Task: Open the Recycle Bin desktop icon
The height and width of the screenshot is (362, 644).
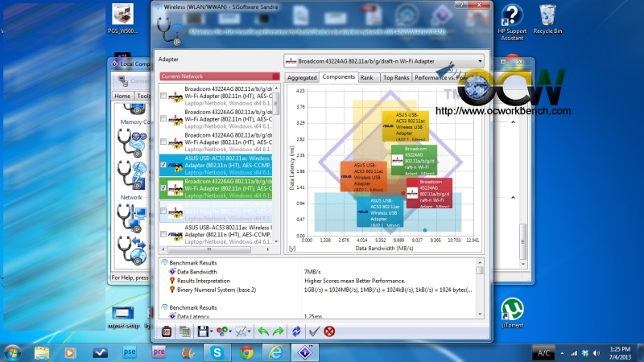Action: 547,19
